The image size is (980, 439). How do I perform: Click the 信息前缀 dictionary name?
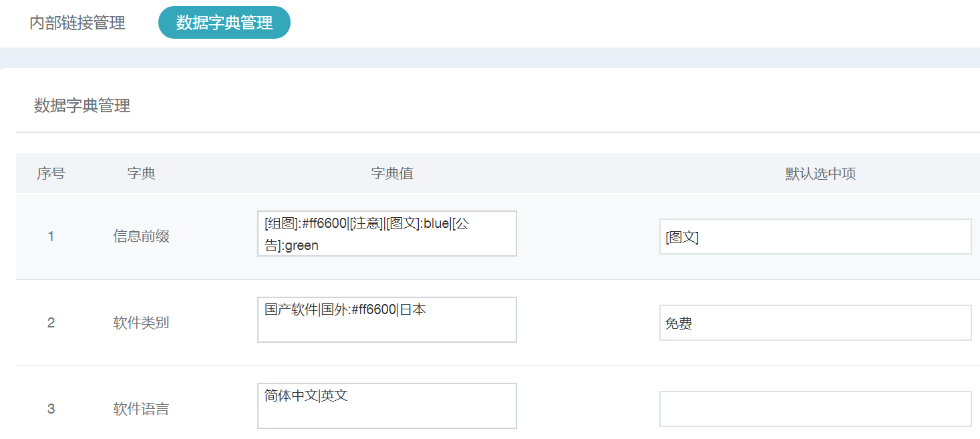(x=141, y=237)
